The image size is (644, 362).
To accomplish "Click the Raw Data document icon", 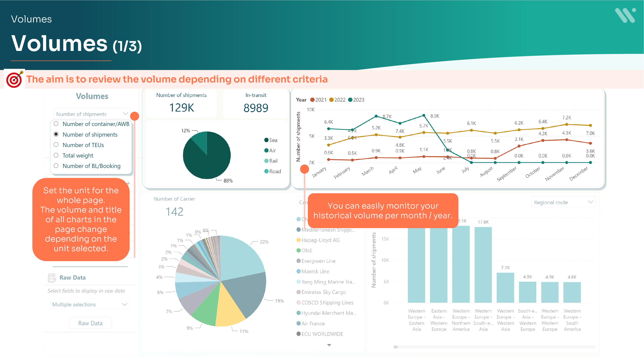I will pos(52,278).
